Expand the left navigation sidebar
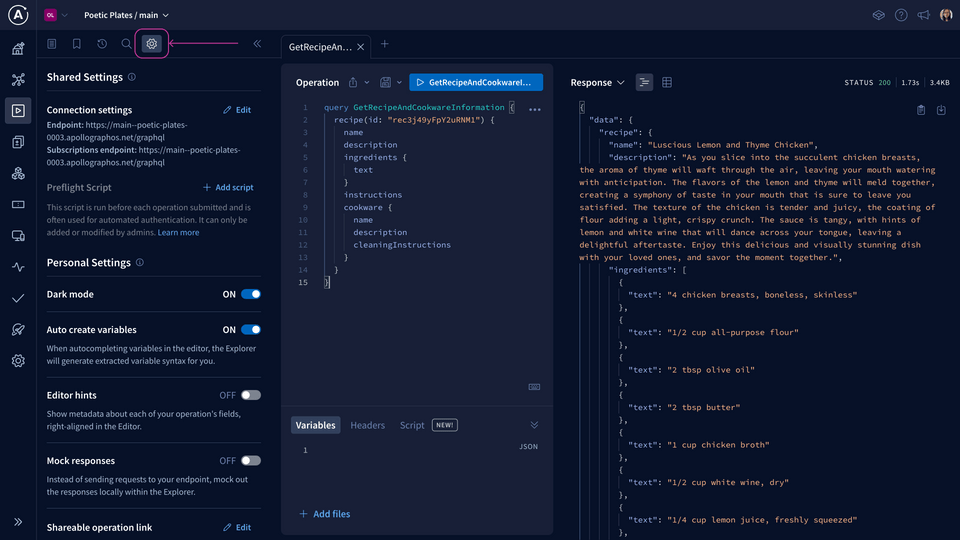 point(18,522)
